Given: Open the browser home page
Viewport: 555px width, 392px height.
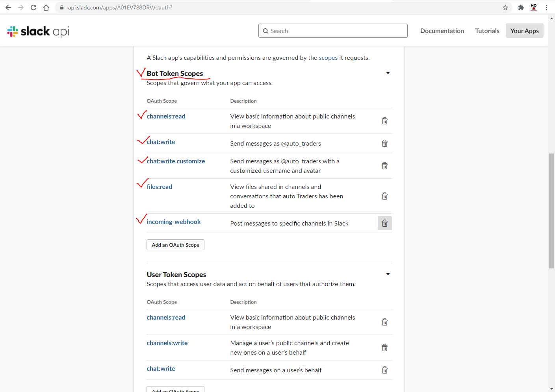Looking at the screenshot, I should point(46,7).
